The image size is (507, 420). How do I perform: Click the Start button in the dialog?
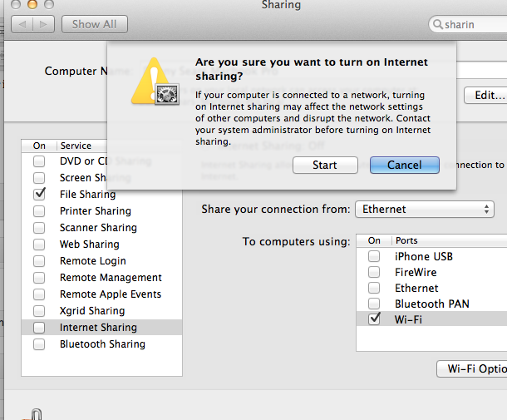tap(325, 165)
